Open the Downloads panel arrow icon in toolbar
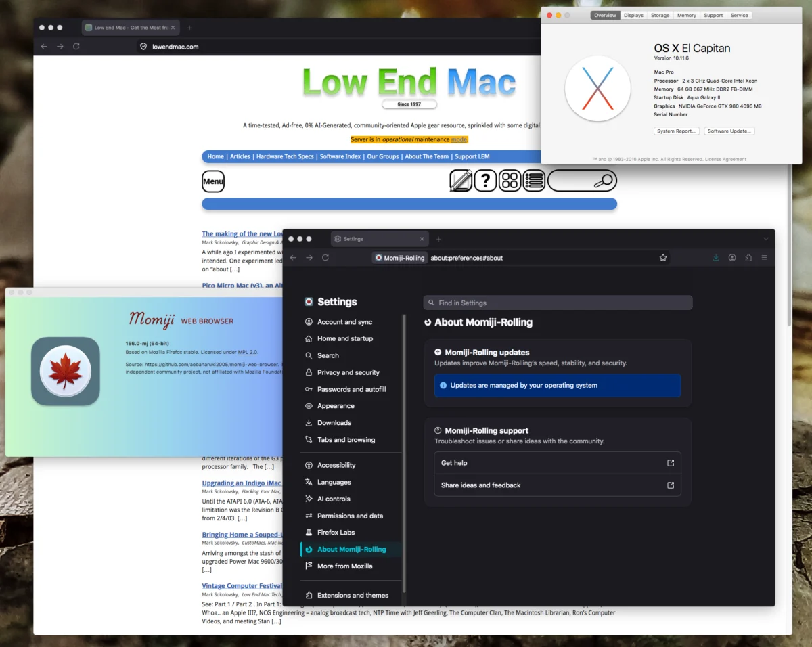The image size is (812, 647). point(716,258)
